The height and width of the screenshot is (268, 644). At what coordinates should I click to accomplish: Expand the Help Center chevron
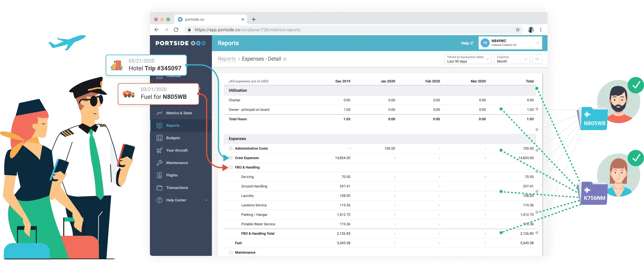206,200
